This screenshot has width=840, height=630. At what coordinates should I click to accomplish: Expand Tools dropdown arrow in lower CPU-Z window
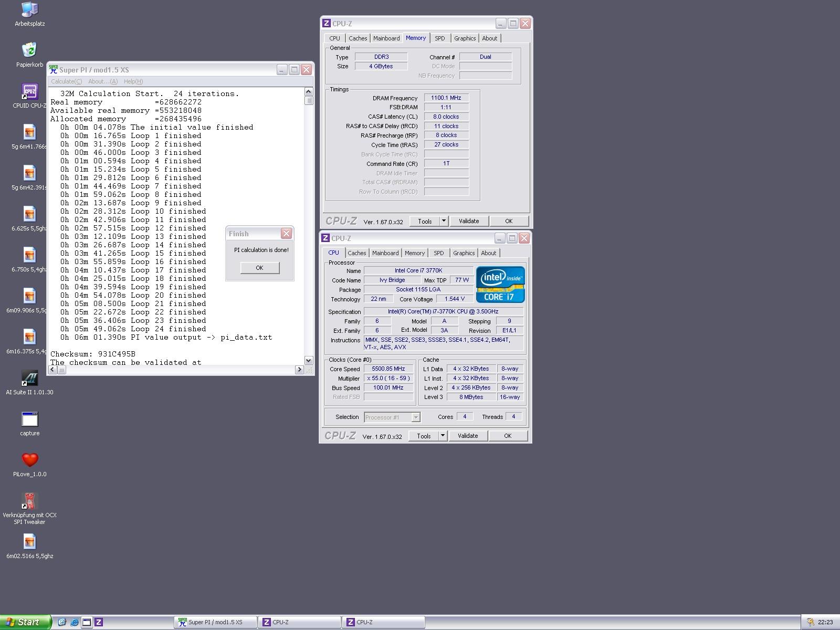443,436
